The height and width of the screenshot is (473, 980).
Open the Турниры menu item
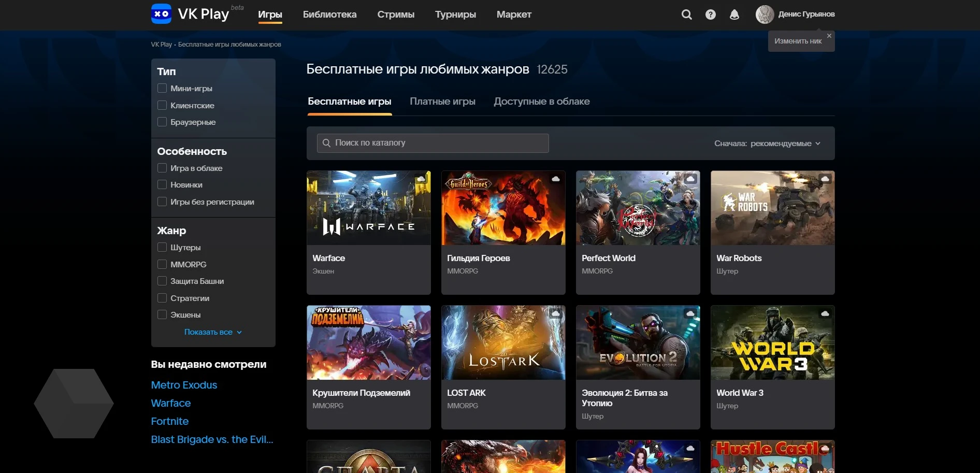click(455, 15)
